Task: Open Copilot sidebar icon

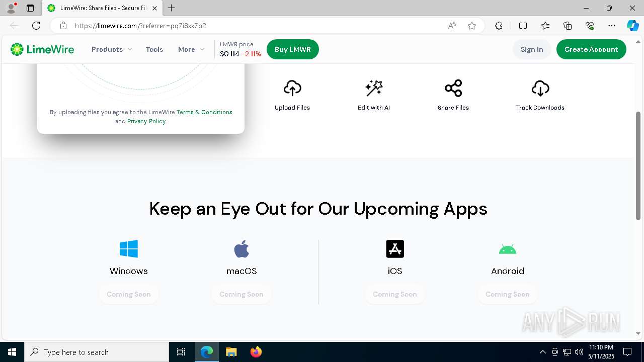Action: point(632,26)
